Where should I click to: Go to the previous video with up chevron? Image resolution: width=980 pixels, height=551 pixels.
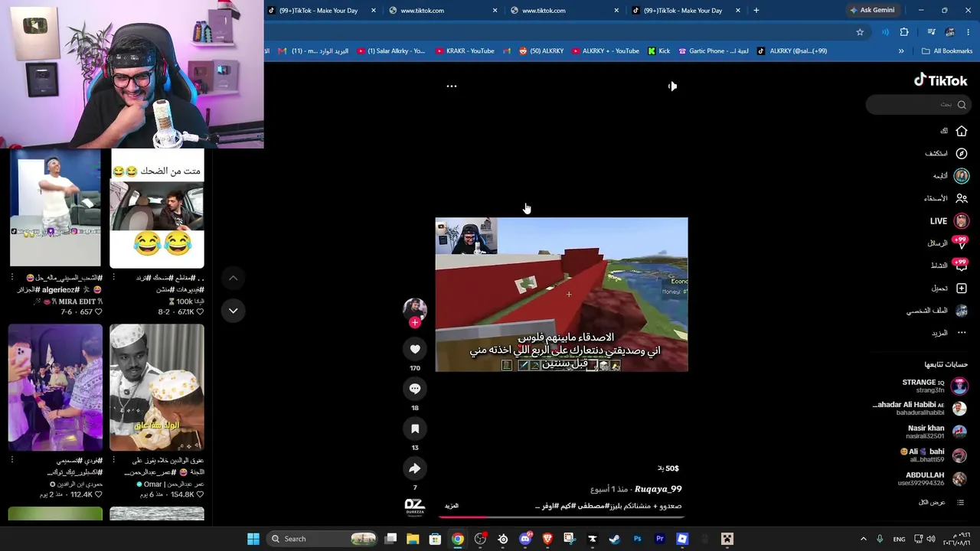click(x=234, y=278)
